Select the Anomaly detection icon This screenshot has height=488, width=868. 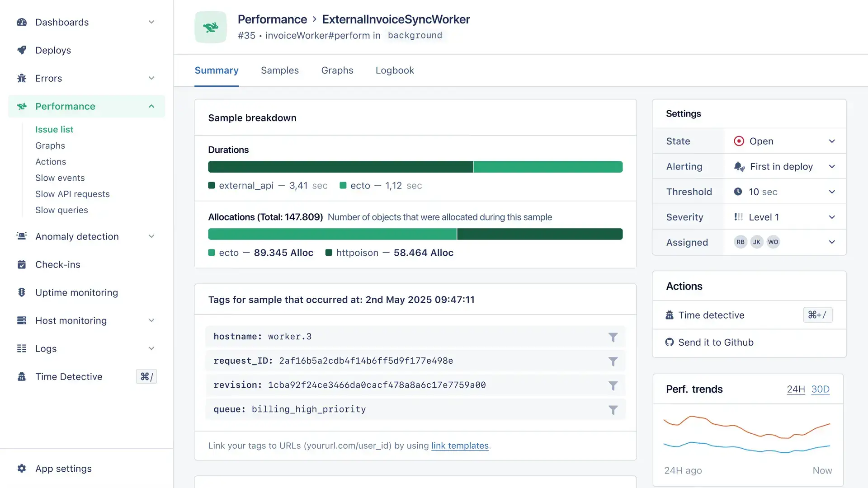[22, 236]
